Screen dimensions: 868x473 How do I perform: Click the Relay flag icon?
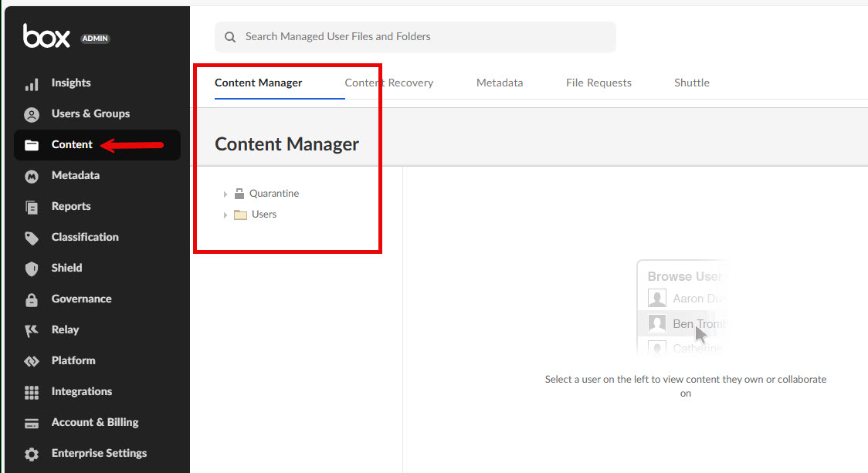pos(32,330)
